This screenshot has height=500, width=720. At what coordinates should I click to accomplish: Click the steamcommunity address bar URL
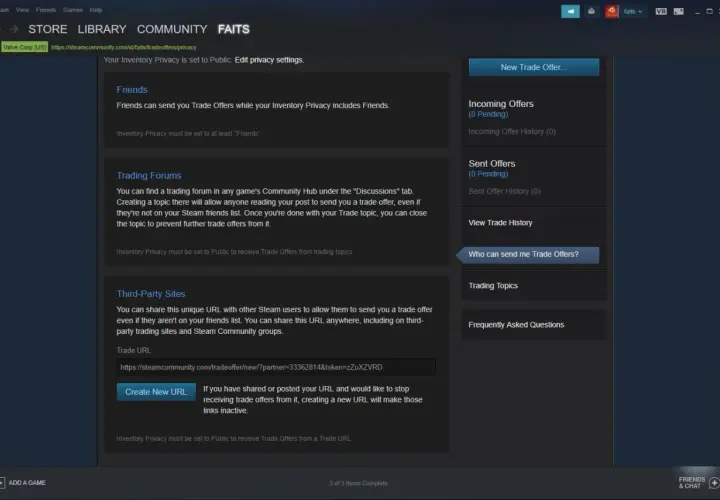(x=124, y=47)
